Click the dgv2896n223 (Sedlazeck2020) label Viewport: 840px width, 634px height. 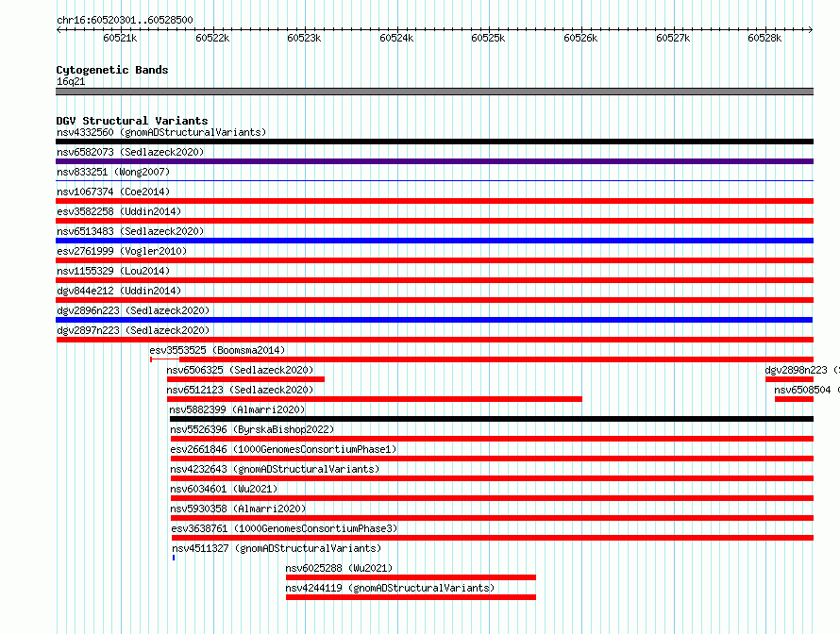[133, 310]
